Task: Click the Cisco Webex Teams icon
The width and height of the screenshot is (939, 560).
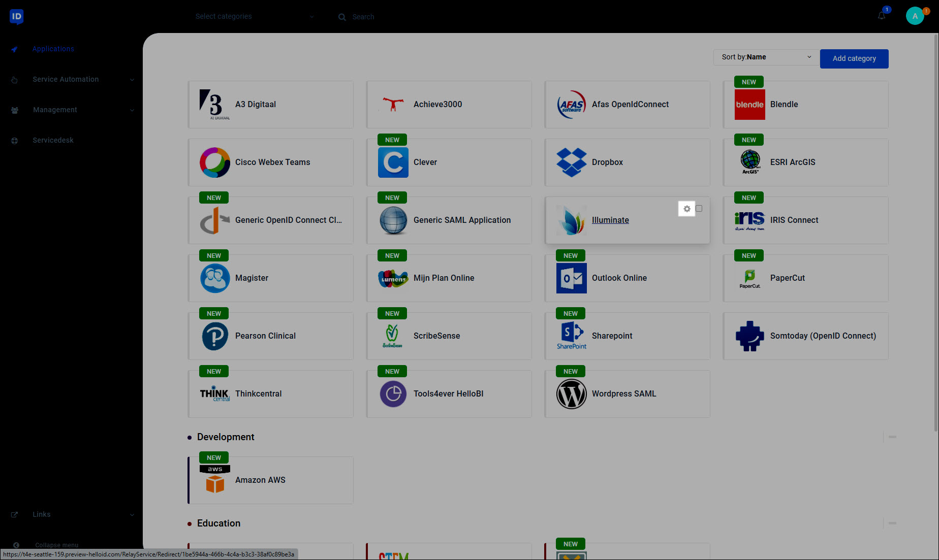Action: pos(215,162)
